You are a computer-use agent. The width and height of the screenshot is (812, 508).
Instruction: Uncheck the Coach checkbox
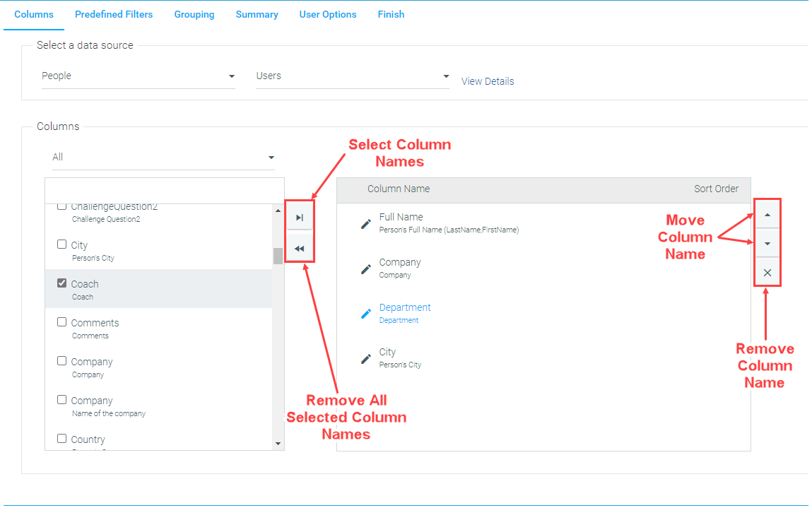(62, 283)
